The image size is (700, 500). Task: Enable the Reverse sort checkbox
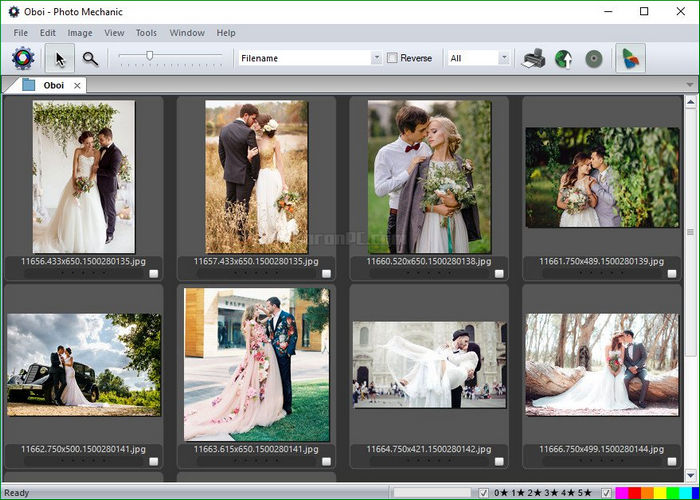coord(392,58)
